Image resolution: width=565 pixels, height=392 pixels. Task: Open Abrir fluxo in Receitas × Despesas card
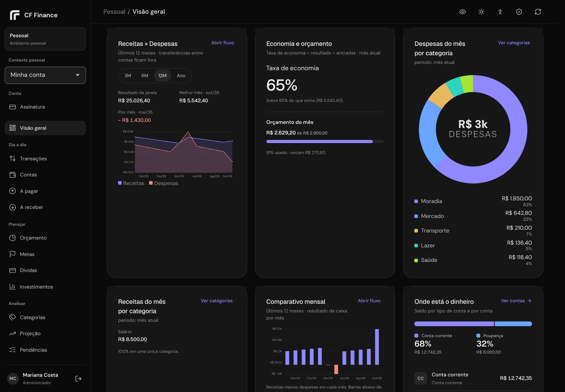click(x=222, y=43)
